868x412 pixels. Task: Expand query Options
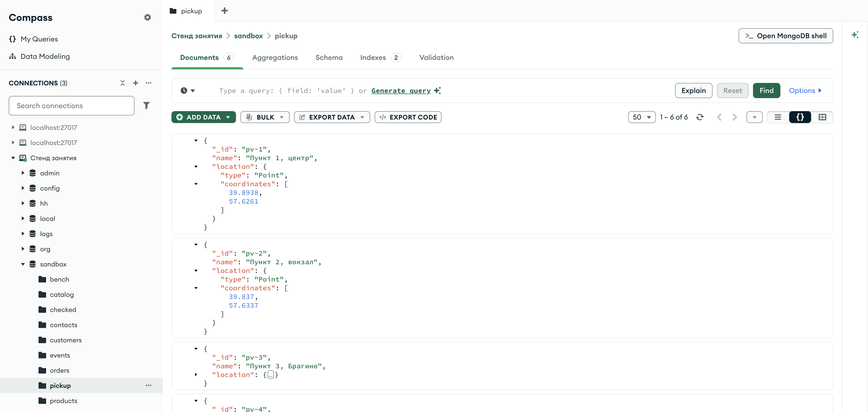805,91
